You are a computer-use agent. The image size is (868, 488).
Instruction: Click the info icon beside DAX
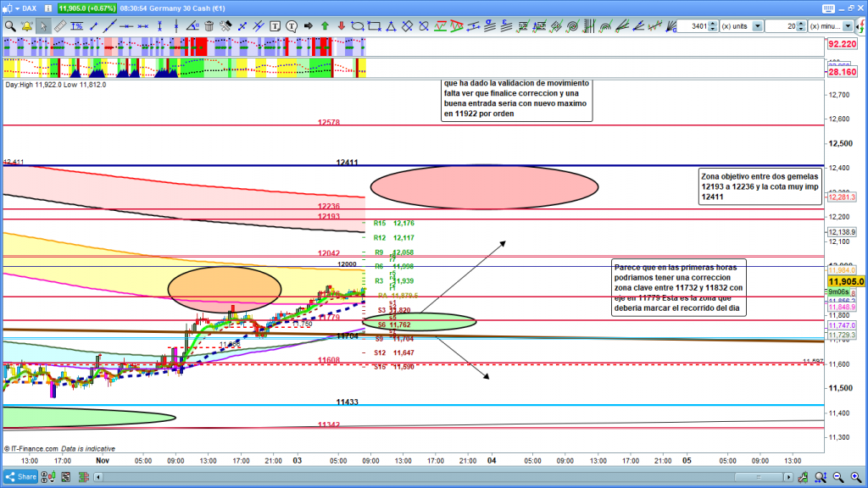click(50, 8)
